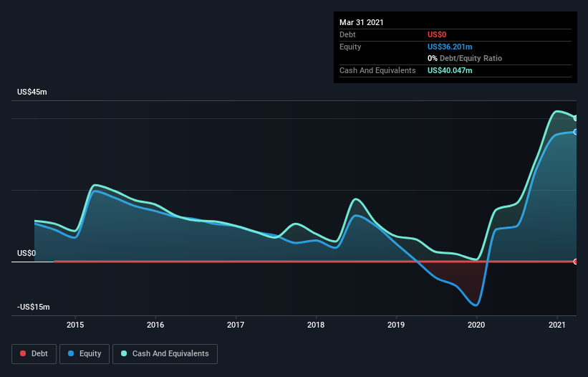
Task: Select the 2018 year label
Action: 316,325
